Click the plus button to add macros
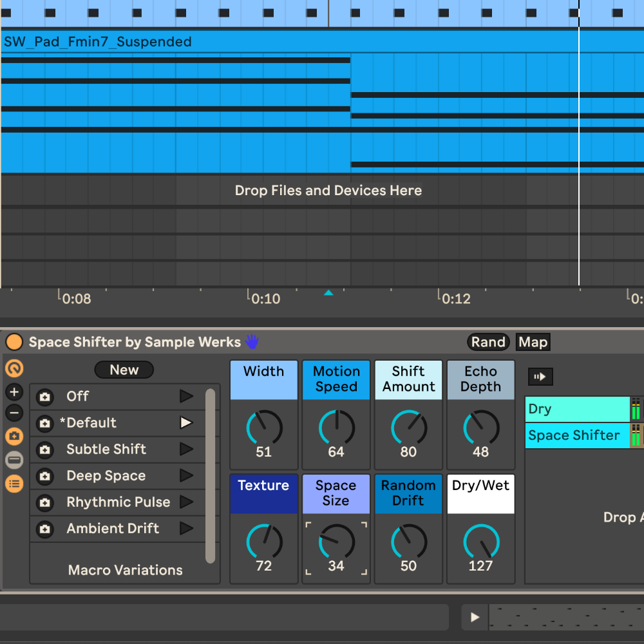Viewport: 644px width, 644px height. (14, 392)
